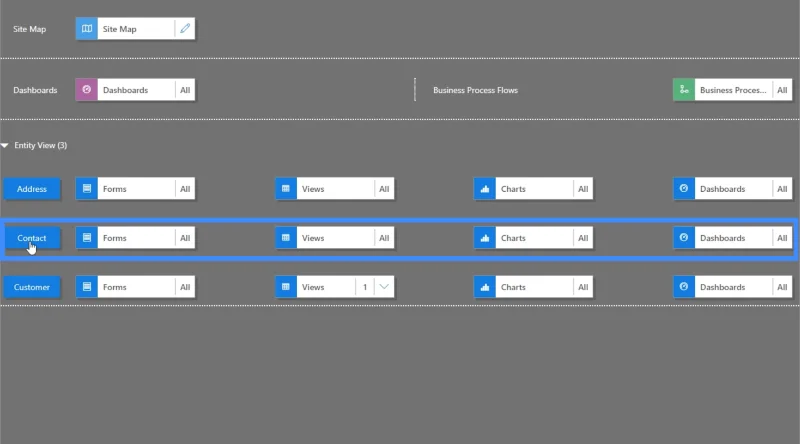
Task: Collapse the Entity View section
Action: point(5,145)
